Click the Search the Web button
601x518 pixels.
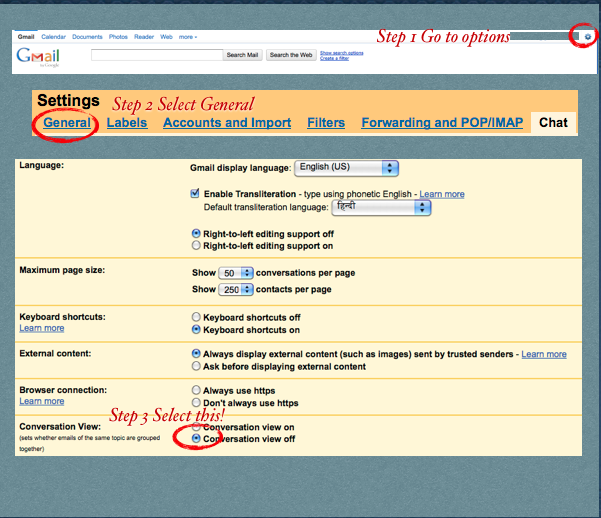click(291, 55)
